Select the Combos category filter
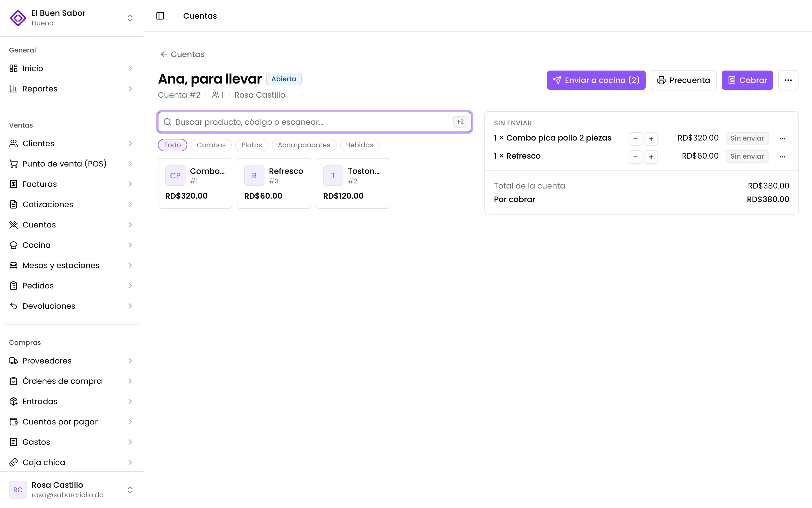 tap(211, 145)
